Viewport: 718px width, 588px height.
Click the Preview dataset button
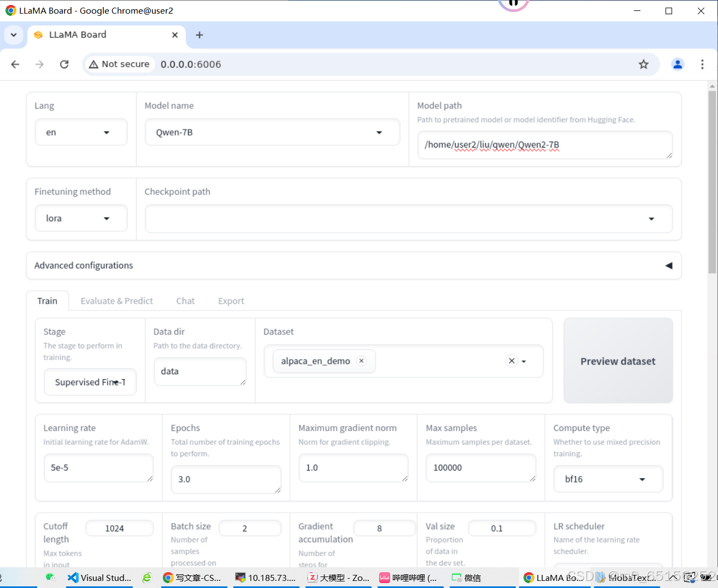click(x=618, y=361)
